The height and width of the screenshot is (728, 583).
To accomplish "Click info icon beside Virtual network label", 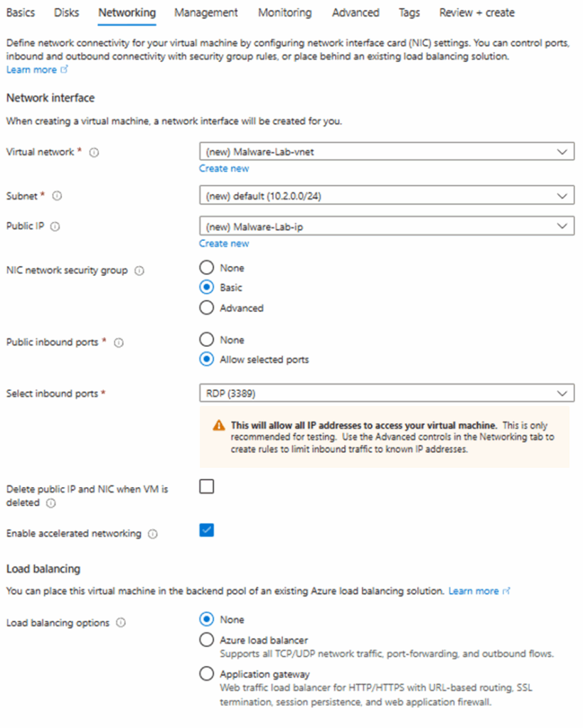I will pyautogui.click(x=95, y=152).
